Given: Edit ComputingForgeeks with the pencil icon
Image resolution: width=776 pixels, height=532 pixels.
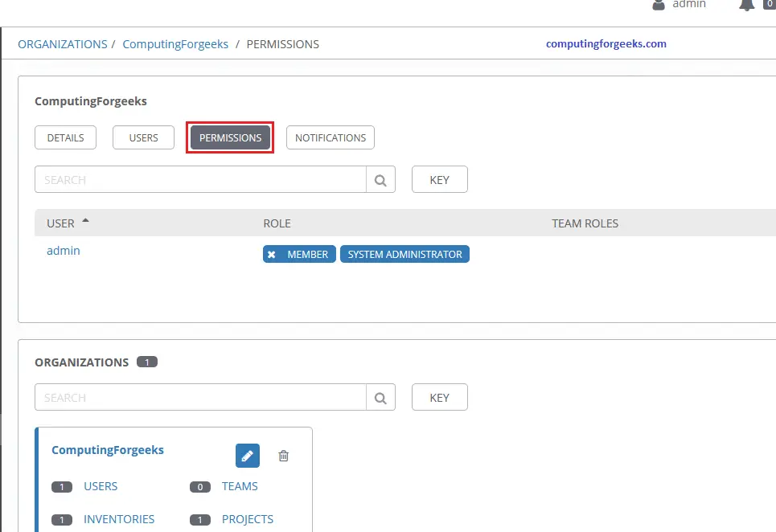Looking at the screenshot, I should click(x=248, y=456).
